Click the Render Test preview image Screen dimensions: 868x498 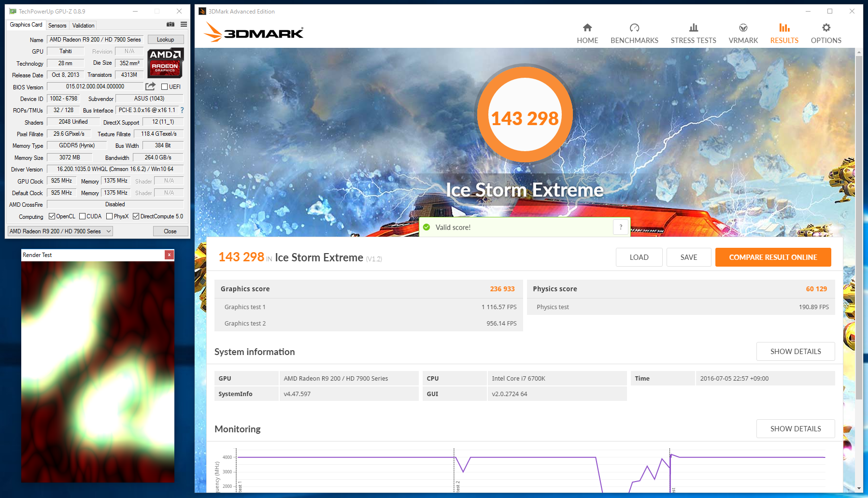[98, 372]
